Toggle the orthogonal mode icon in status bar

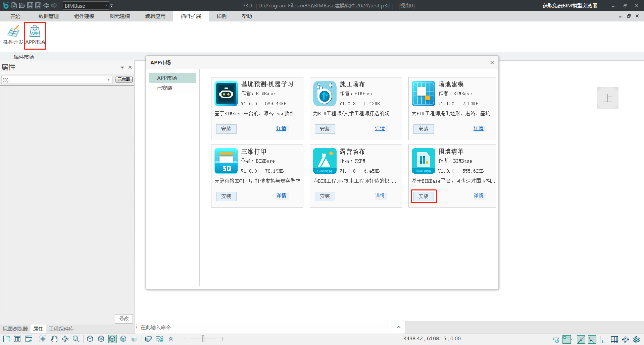click(x=603, y=340)
